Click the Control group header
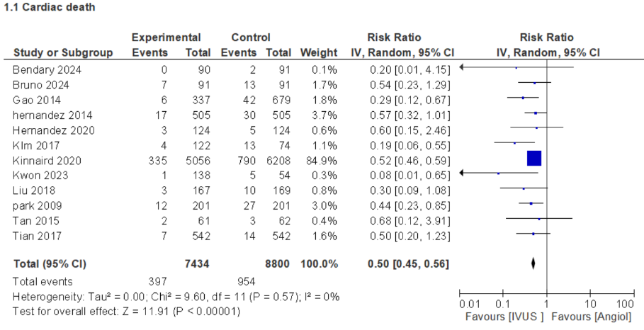The height and width of the screenshot is (330, 644). (251, 38)
